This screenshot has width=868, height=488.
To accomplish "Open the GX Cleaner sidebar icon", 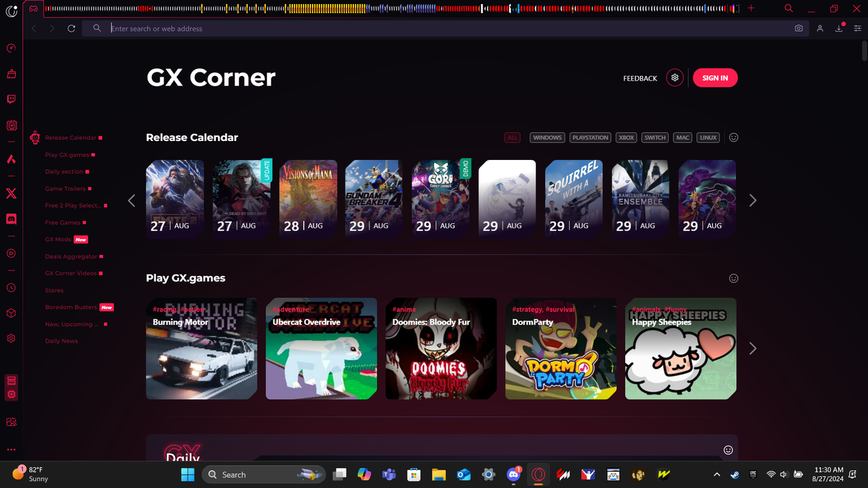I will pos(11,74).
